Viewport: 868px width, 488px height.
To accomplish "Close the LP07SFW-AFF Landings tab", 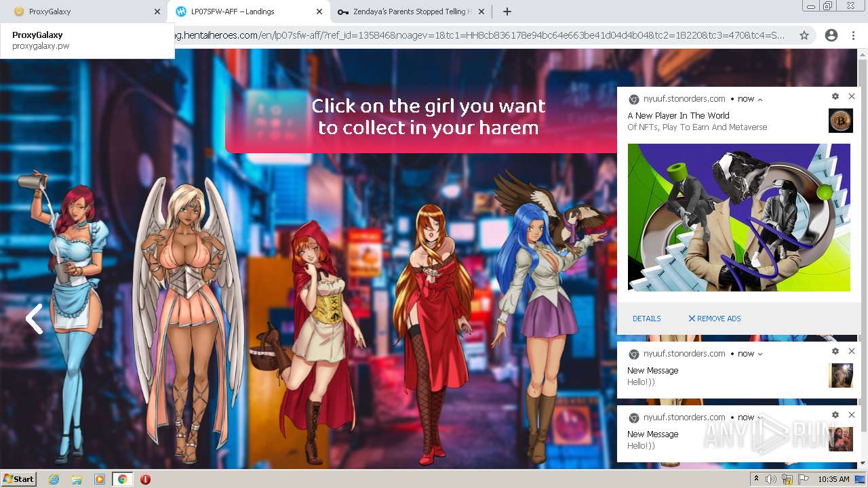I will [x=319, y=12].
